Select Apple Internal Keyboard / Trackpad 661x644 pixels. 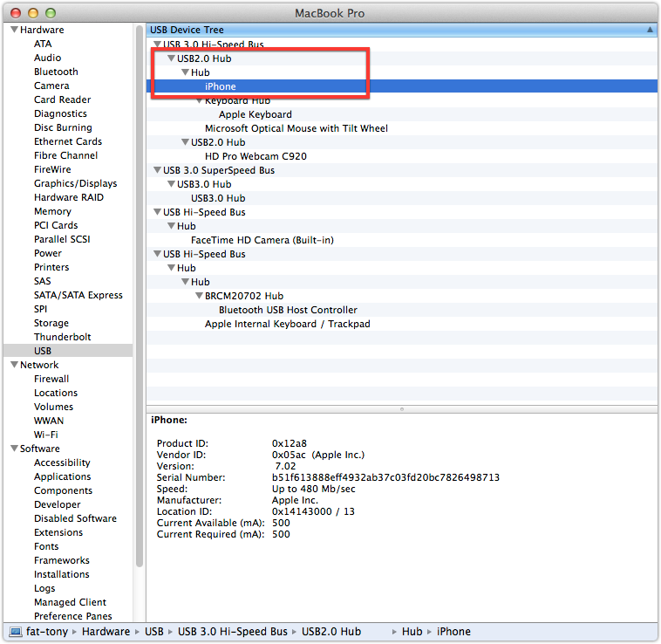(x=288, y=324)
